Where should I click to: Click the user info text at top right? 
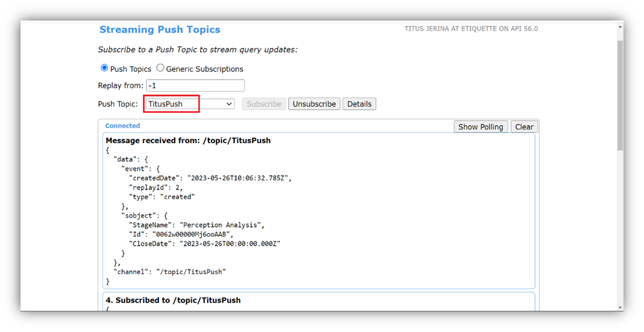point(471,29)
